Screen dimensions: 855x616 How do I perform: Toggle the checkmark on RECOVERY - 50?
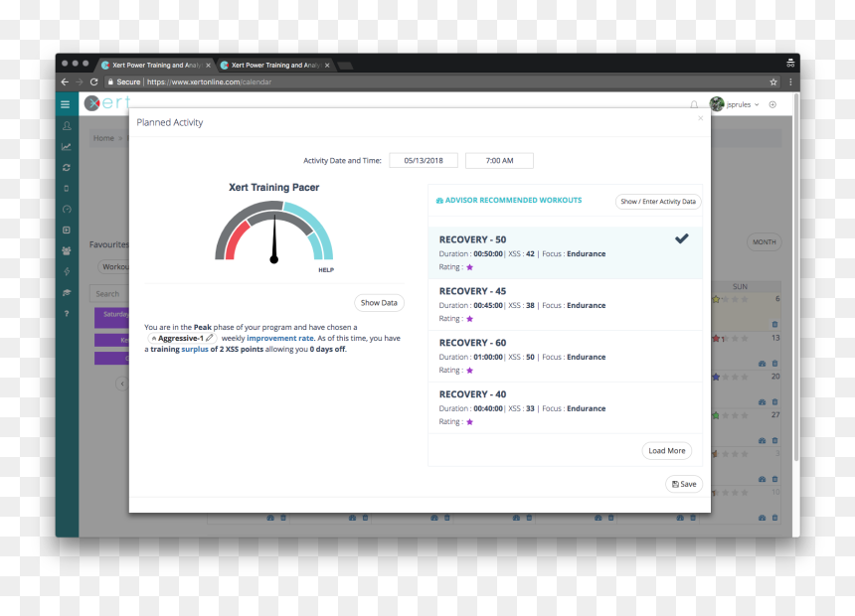(682, 238)
